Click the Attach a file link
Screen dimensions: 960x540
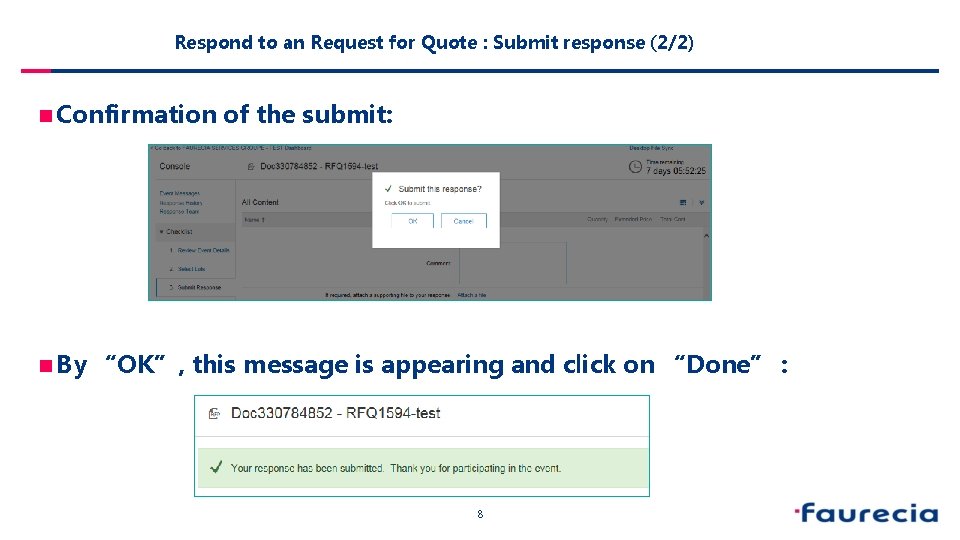click(x=471, y=295)
